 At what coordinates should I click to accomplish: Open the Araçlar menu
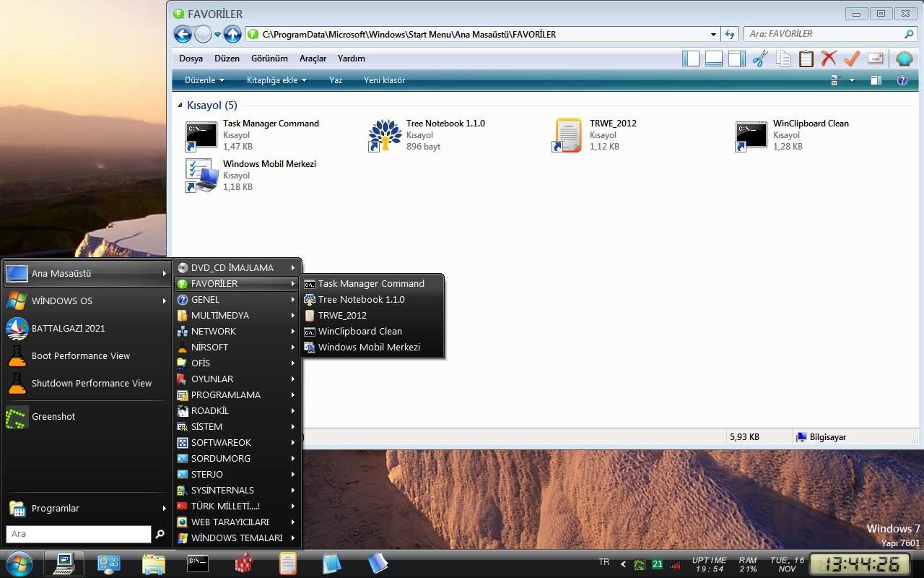pyautogui.click(x=313, y=59)
